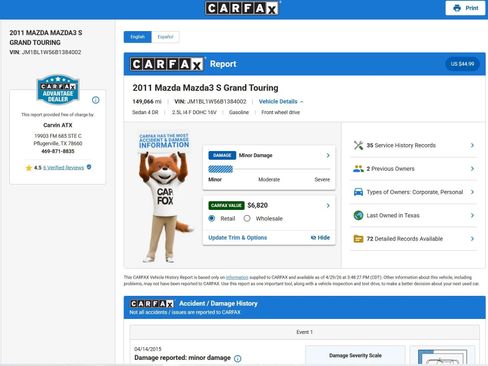
Task: Click the 149,066 mi mileage text
Action: point(147,101)
